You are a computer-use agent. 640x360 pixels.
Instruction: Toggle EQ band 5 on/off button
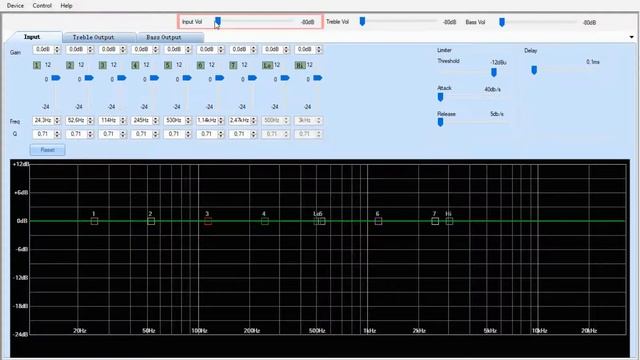coord(168,65)
